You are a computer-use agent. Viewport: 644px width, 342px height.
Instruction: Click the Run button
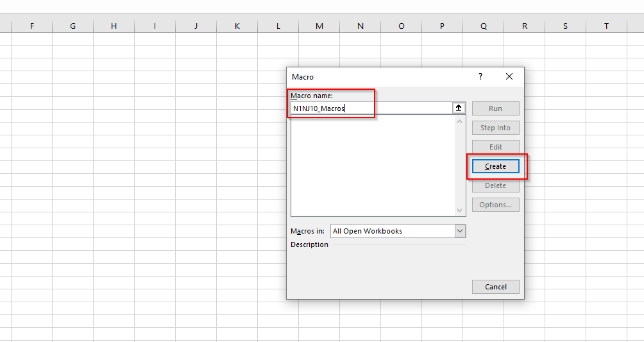(495, 108)
